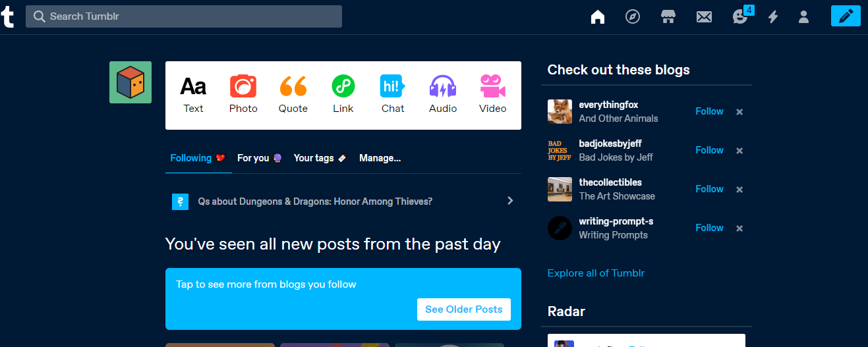Click the Search Tumblr field
Screen dimensions: 868x347
pos(184,16)
